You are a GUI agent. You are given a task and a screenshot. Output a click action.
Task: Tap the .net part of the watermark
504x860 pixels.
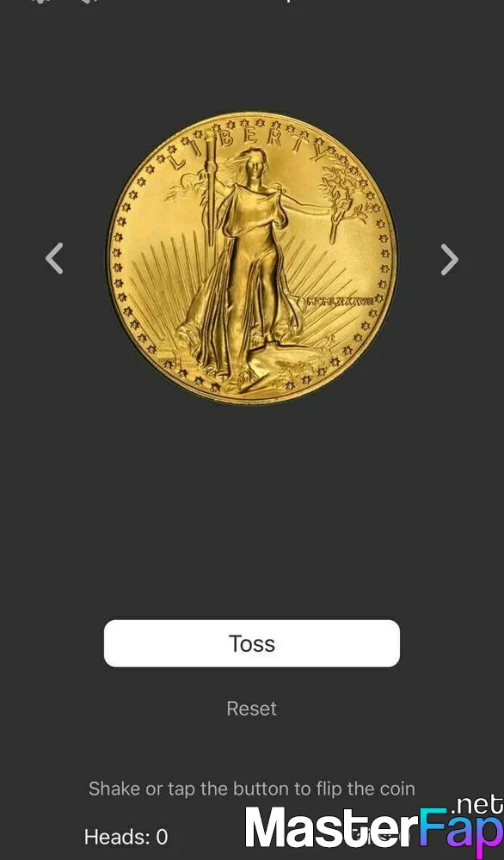[476, 805]
